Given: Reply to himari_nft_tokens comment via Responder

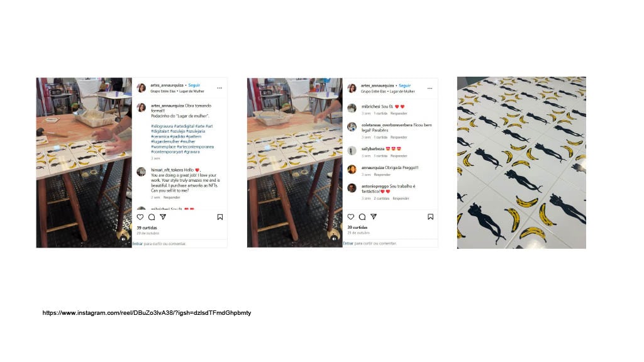Looking at the screenshot, I should click(172, 197).
